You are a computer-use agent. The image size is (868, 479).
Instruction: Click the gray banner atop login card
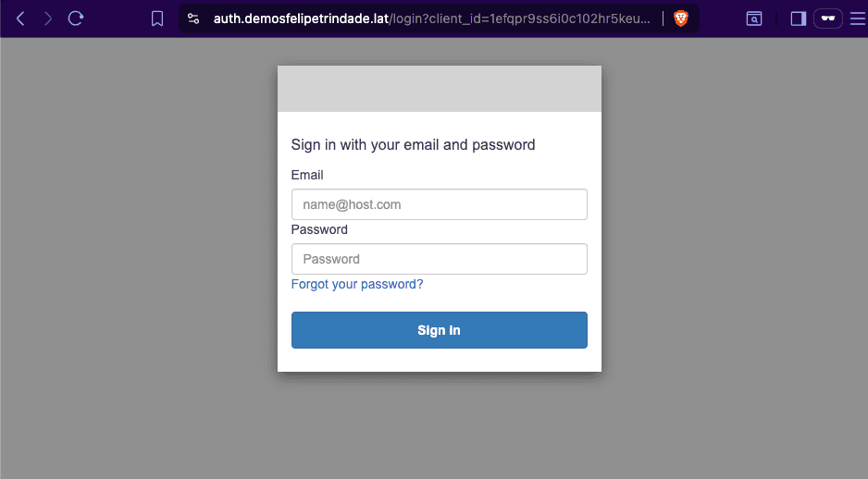click(x=439, y=89)
